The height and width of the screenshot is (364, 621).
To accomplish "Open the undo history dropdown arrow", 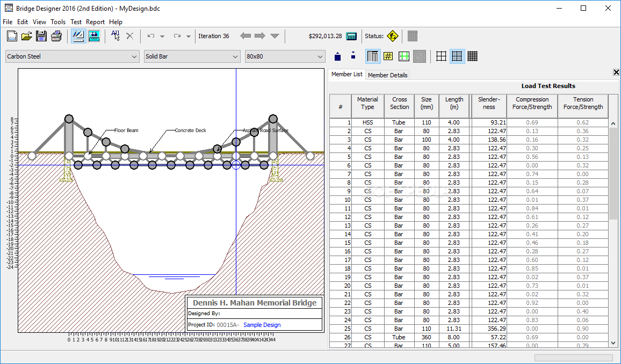I will click(162, 37).
